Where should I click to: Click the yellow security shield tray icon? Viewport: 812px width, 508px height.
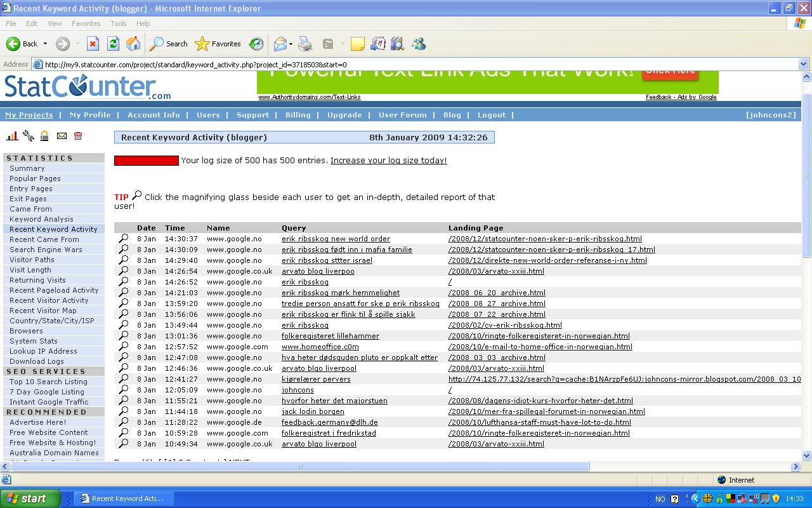(x=776, y=498)
